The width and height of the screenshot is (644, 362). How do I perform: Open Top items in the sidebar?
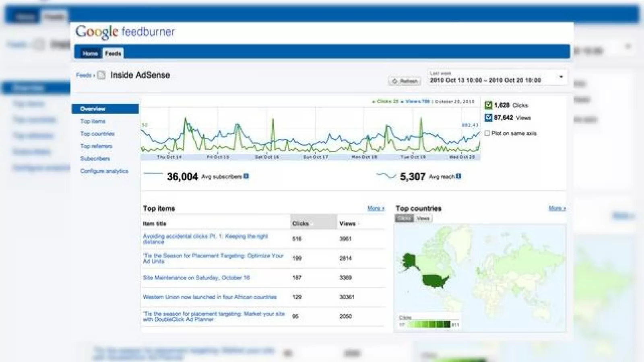pyautogui.click(x=93, y=121)
